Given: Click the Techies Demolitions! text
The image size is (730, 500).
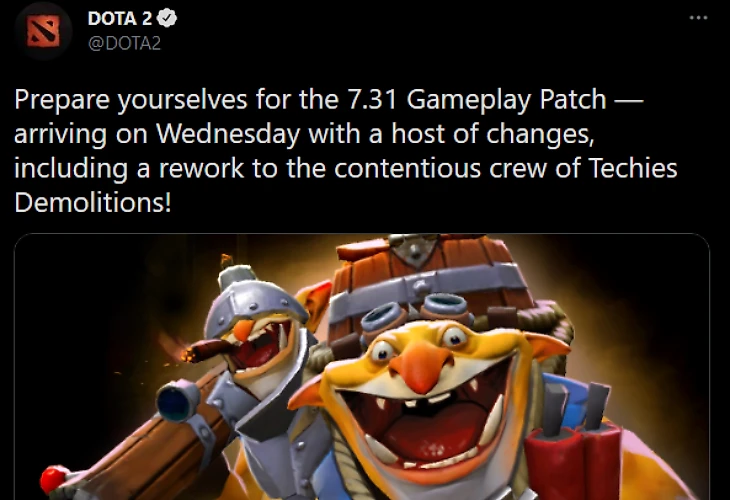Looking at the screenshot, I should click(345, 185).
